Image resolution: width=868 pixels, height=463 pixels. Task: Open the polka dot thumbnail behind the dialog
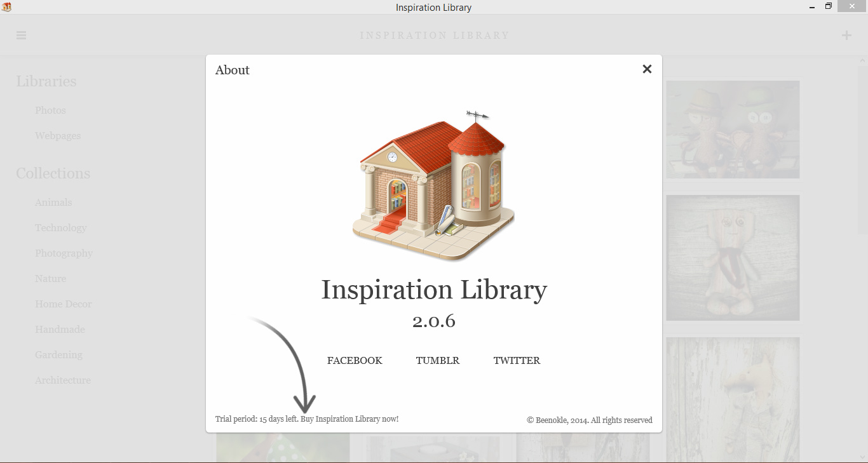tap(283, 447)
